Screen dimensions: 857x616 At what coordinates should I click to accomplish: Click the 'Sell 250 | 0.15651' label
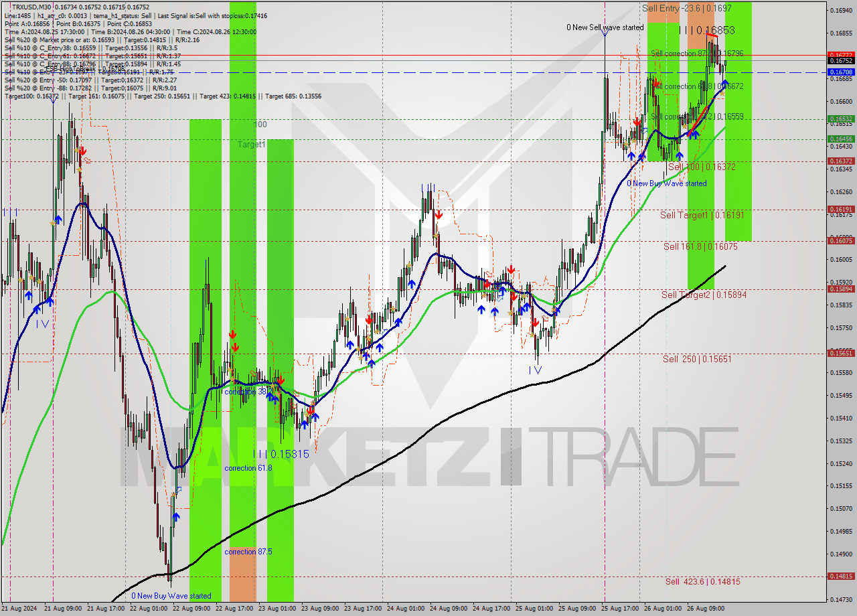tap(697, 359)
